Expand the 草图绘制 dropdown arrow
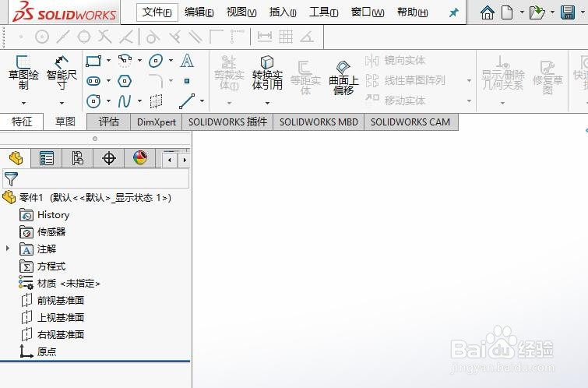This screenshot has height=388, width=588. pyautogui.click(x=23, y=102)
